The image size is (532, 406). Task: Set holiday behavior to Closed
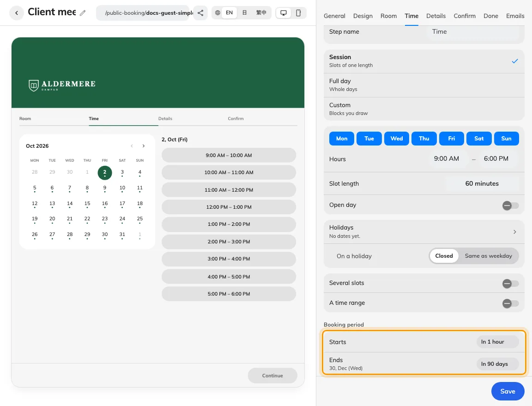444,256
